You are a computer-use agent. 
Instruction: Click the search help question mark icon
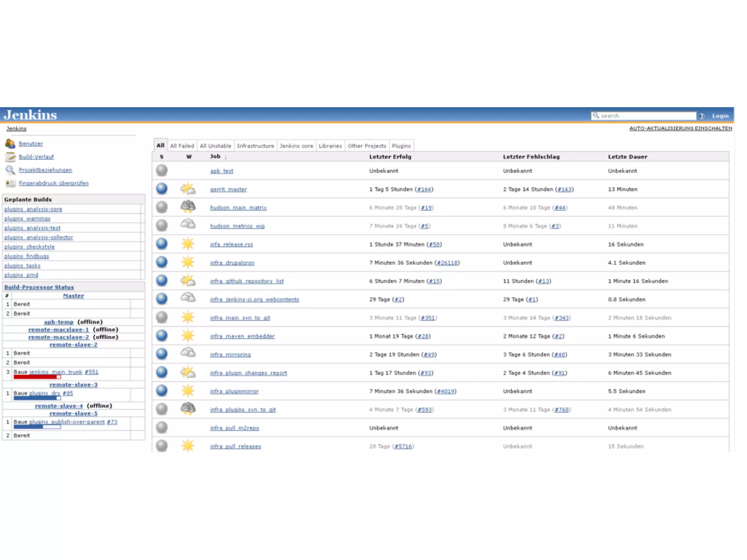point(701,116)
